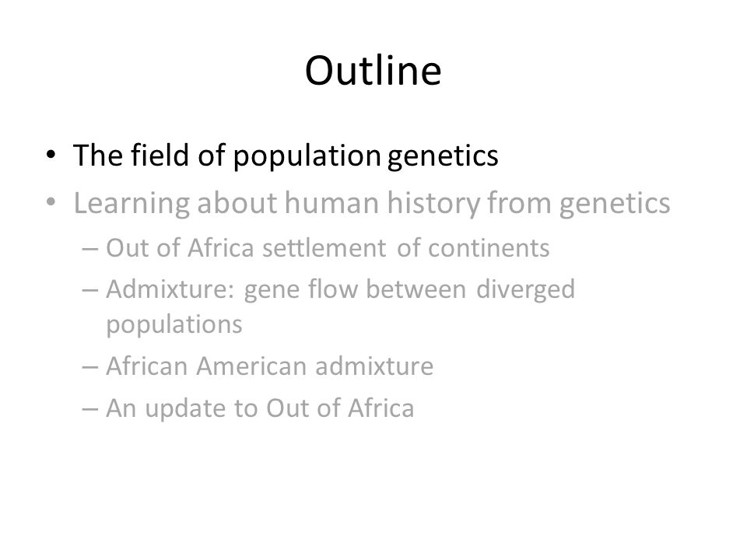Click the word "genetics" in the black bullet
The height and width of the screenshot is (560, 747).
click(x=443, y=157)
